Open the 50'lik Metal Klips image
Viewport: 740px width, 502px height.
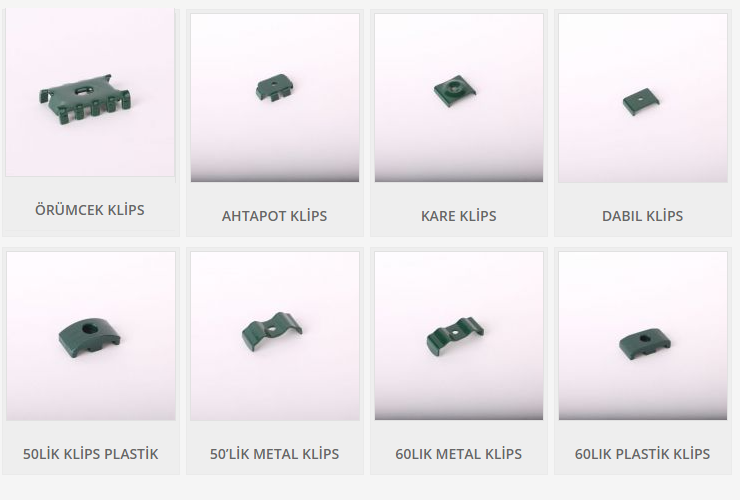(x=275, y=336)
